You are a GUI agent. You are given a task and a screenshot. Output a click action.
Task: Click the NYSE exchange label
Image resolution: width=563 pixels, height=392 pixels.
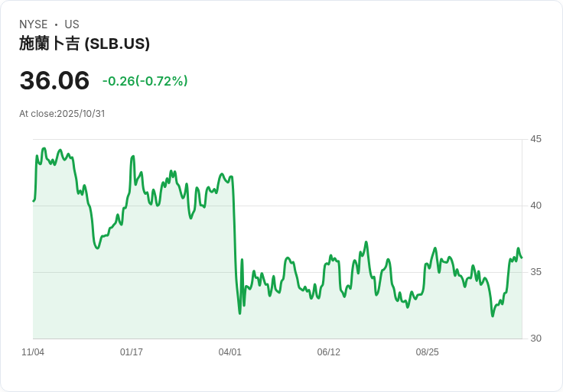point(34,24)
